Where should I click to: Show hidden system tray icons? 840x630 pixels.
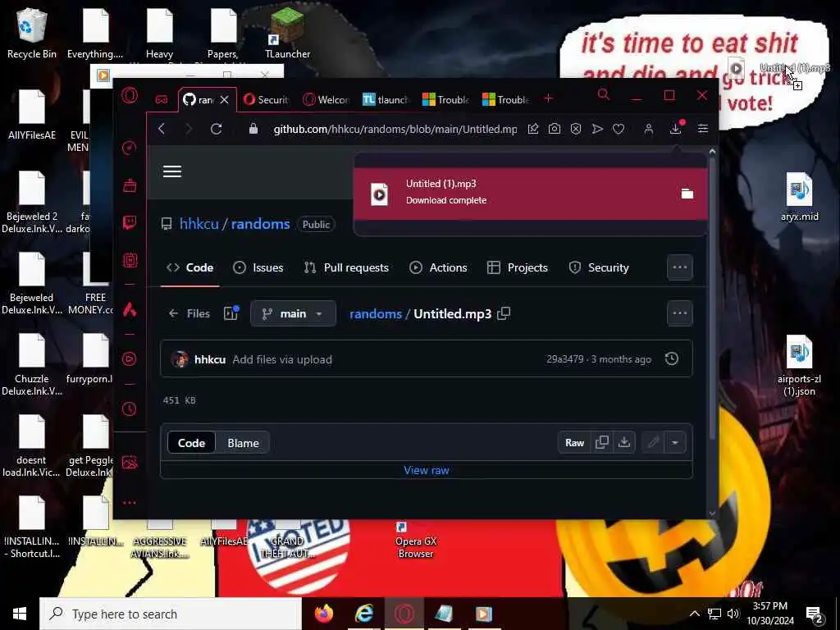click(x=694, y=614)
